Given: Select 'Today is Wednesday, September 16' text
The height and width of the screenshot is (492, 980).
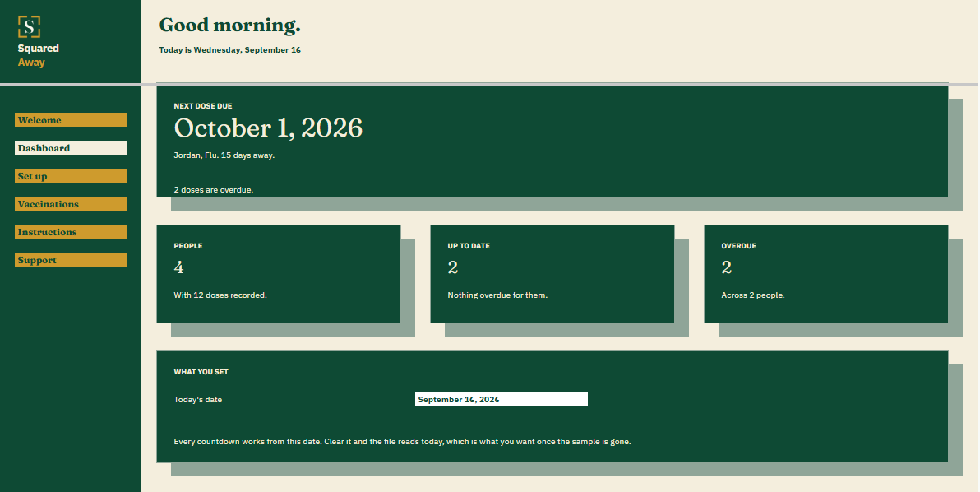Looking at the screenshot, I should tap(230, 50).
